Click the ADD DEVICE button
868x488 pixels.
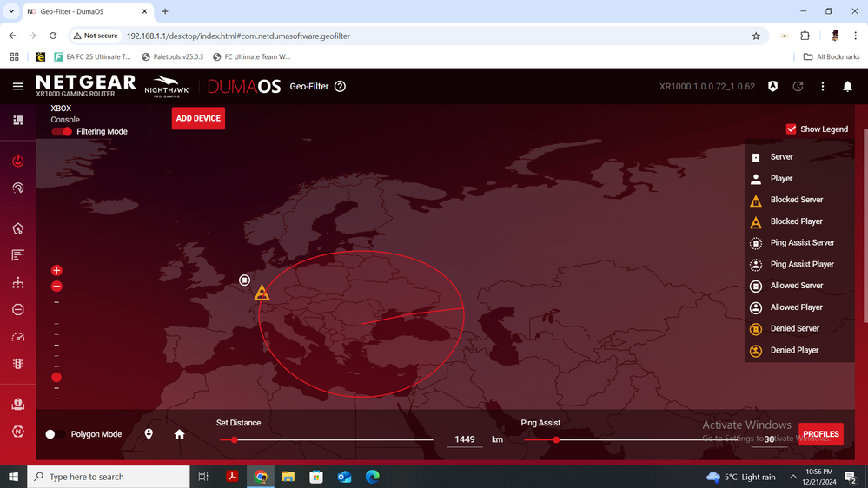click(198, 118)
